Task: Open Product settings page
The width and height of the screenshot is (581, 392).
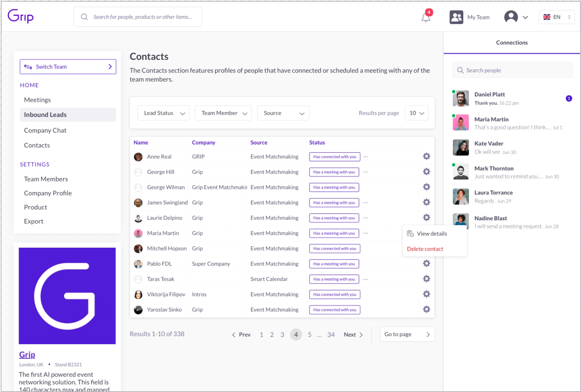Action: (x=36, y=207)
